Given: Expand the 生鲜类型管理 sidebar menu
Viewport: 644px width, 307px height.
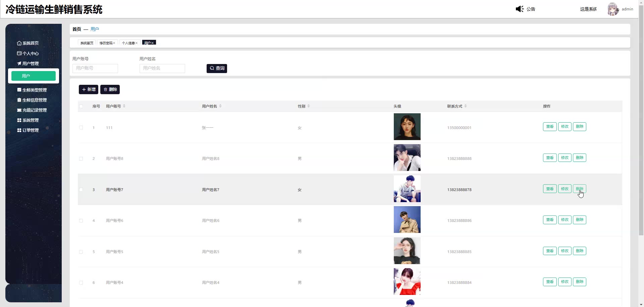Looking at the screenshot, I should (x=32, y=90).
